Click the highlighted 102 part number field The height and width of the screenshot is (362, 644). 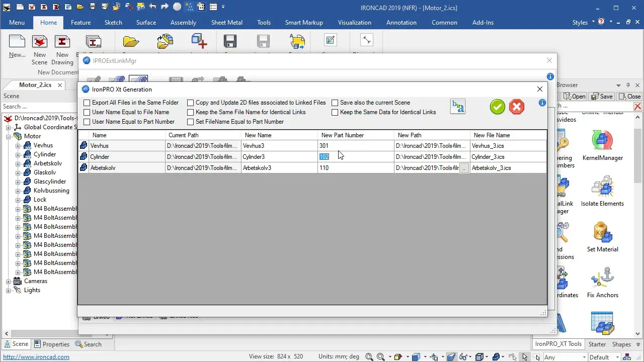356,157
